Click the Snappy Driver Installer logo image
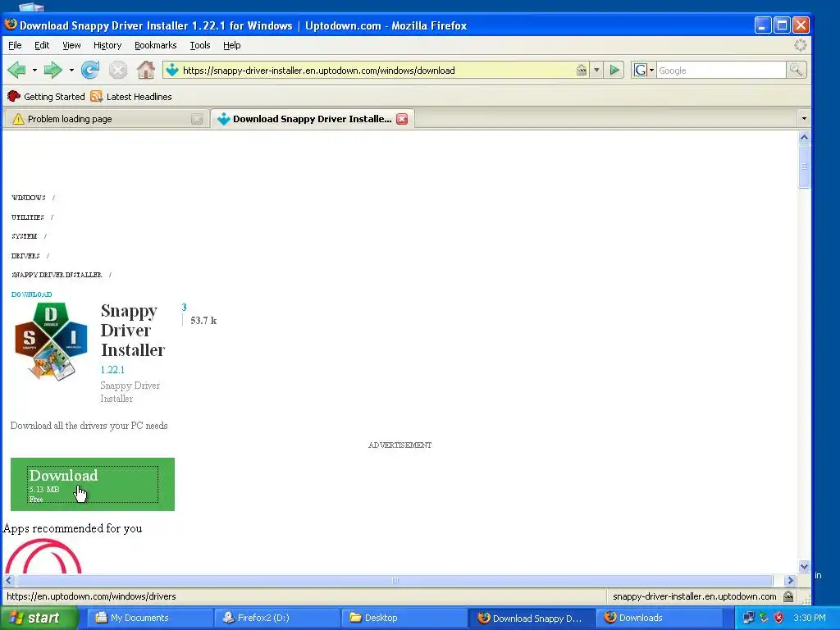Viewport: 840px width, 630px height. [51, 342]
